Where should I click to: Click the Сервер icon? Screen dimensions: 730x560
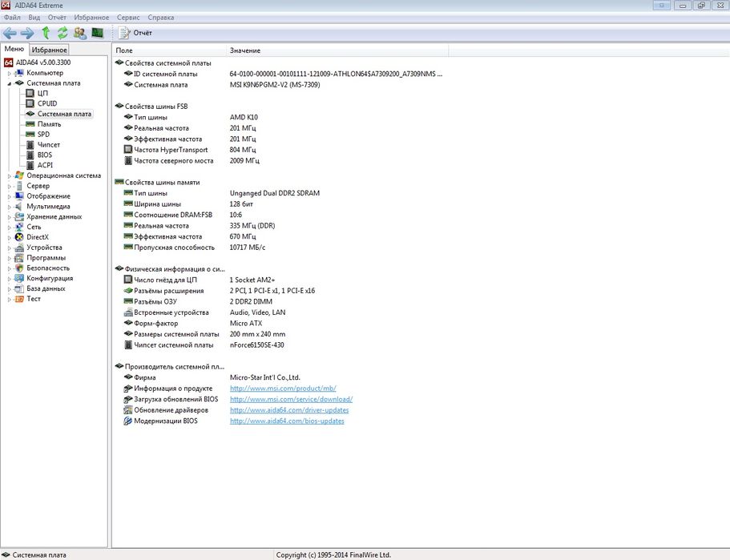19,186
